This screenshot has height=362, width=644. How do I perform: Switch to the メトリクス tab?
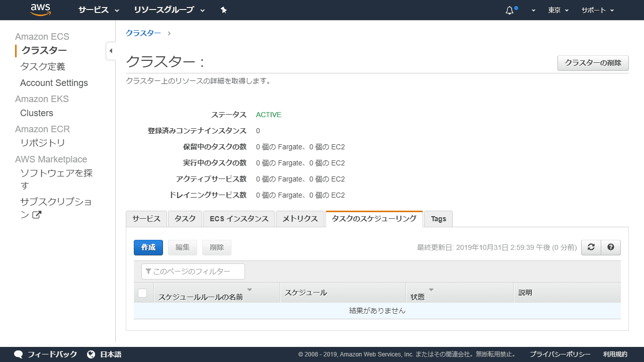tap(300, 219)
